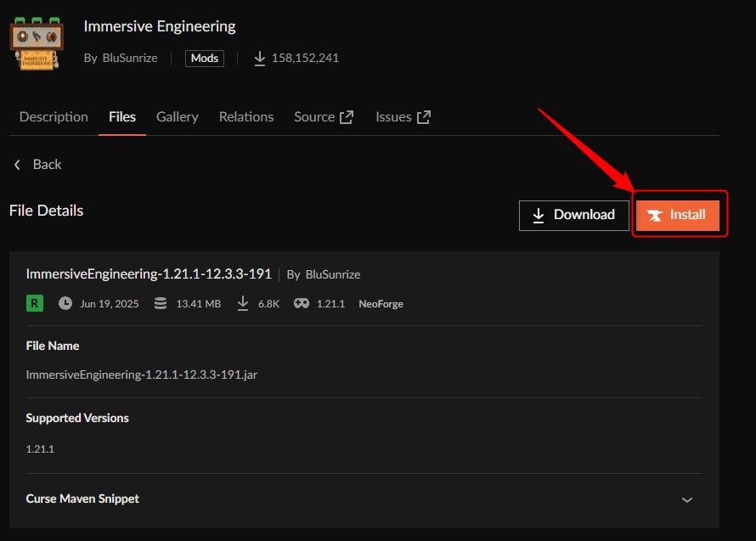Click the green R release badge
756x541 pixels.
coord(35,303)
